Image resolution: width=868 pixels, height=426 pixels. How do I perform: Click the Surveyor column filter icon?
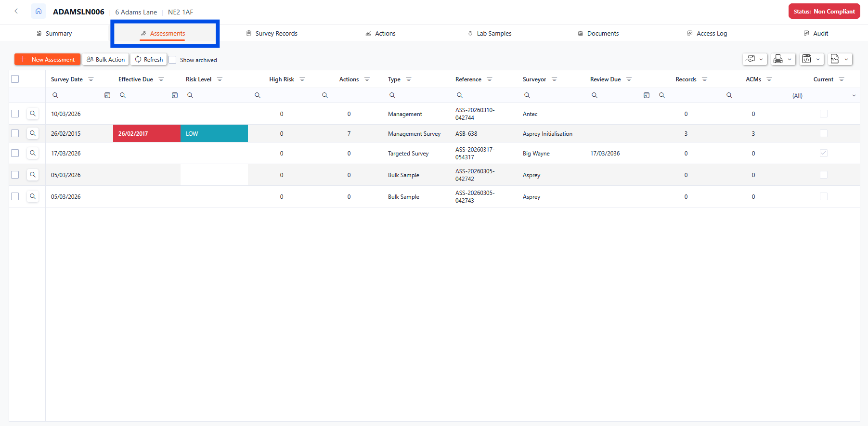(x=554, y=79)
